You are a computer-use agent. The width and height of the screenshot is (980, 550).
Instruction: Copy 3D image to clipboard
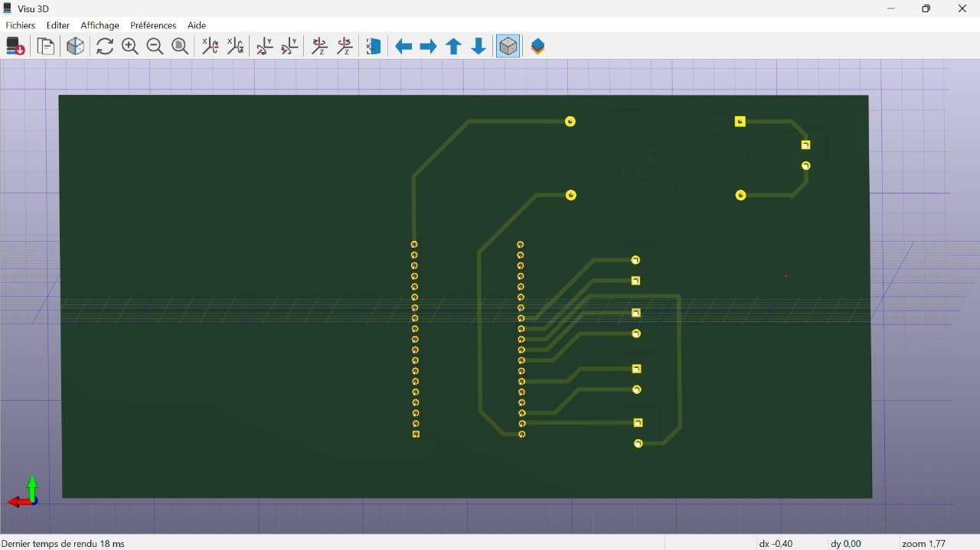coord(46,47)
